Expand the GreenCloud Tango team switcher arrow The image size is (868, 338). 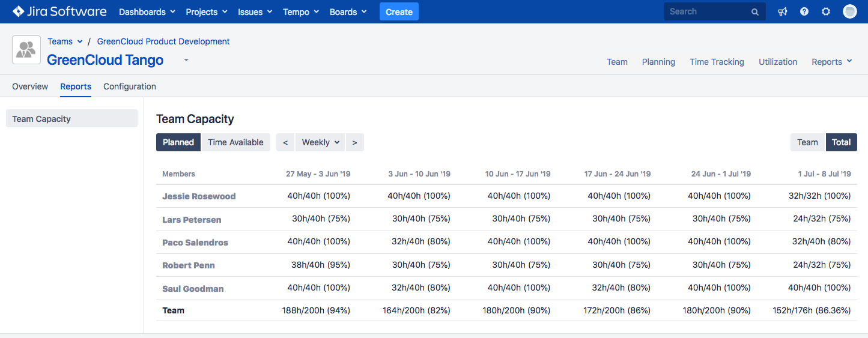click(186, 60)
